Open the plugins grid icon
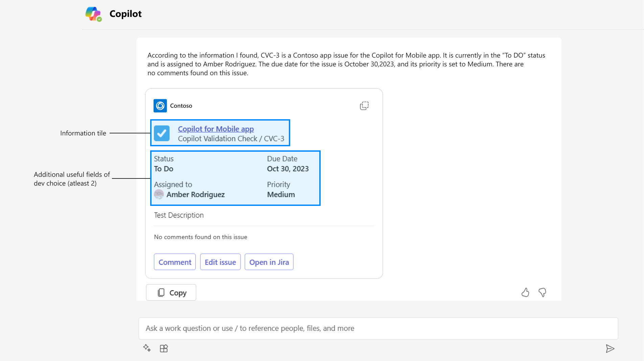 pyautogui.click(x=164, y=348)
